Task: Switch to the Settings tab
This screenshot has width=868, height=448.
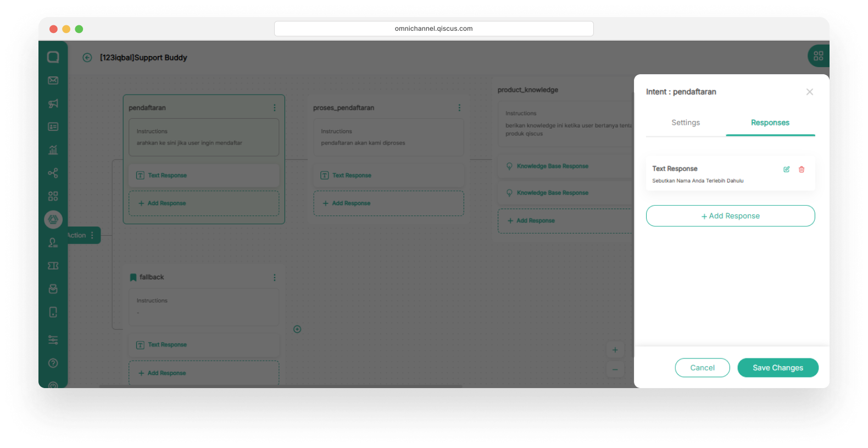Action: click(x=686, y=123)
